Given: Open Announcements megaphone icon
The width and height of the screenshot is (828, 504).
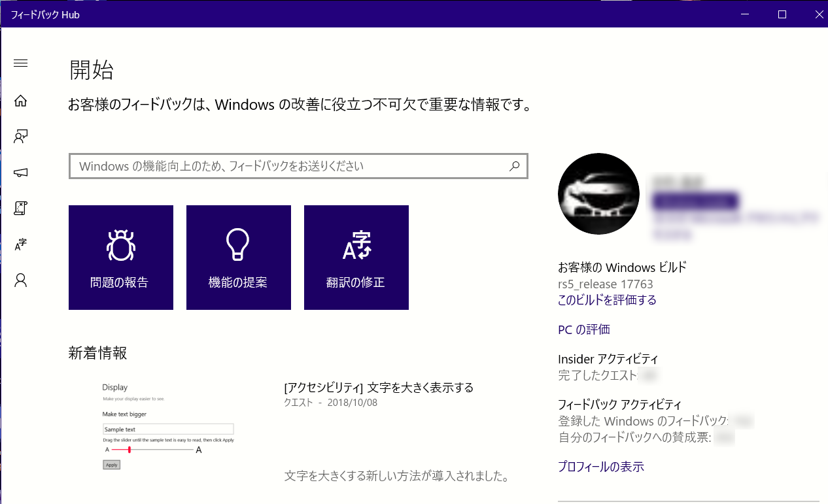Looking at the screenshot, I should coord(21,173).
